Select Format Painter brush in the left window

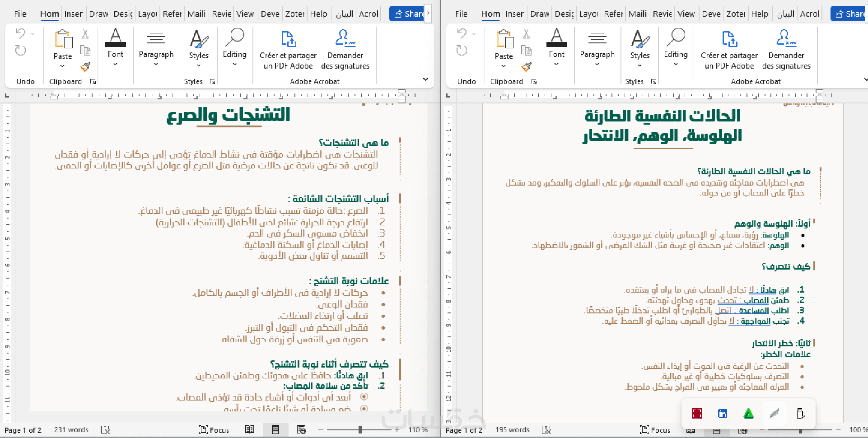pyautogui.click(x=85, y=67)
